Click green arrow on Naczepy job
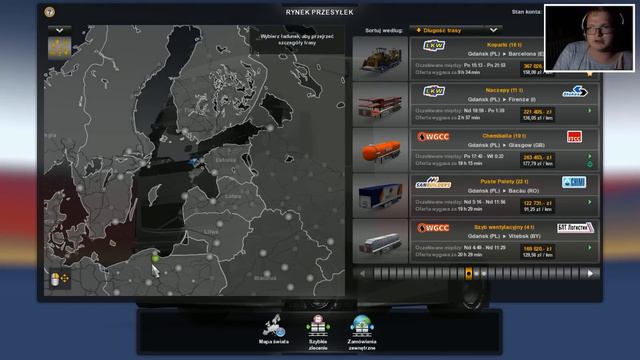Viewport: 640px width, 360px height. [x=589, y=111]
